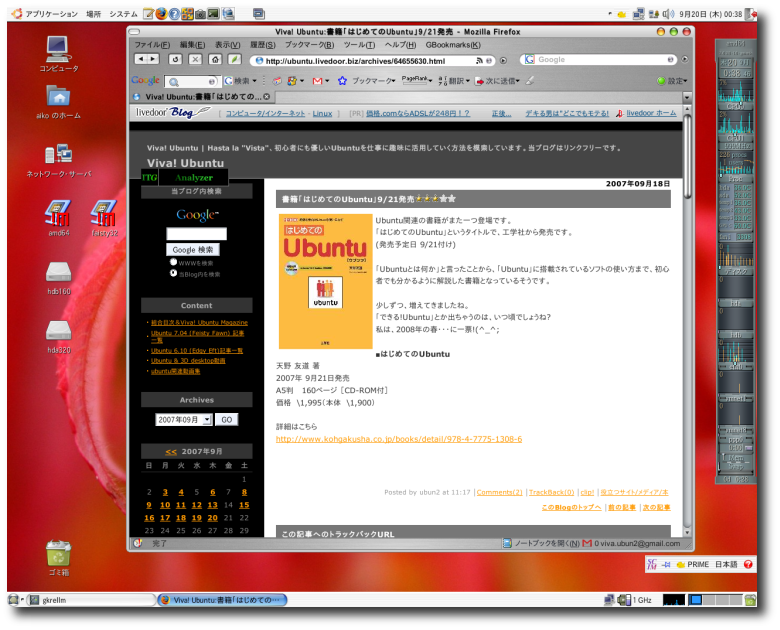780x630 pixels.
Task: Open the 設定 dropdown in Google toolbar
Action: (x=672, y=81)
